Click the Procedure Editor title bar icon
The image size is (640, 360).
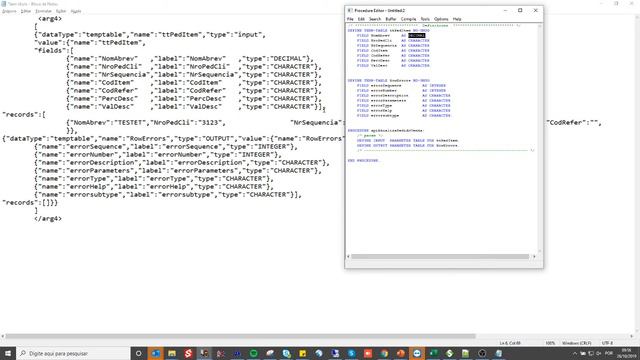coord(350,11)
